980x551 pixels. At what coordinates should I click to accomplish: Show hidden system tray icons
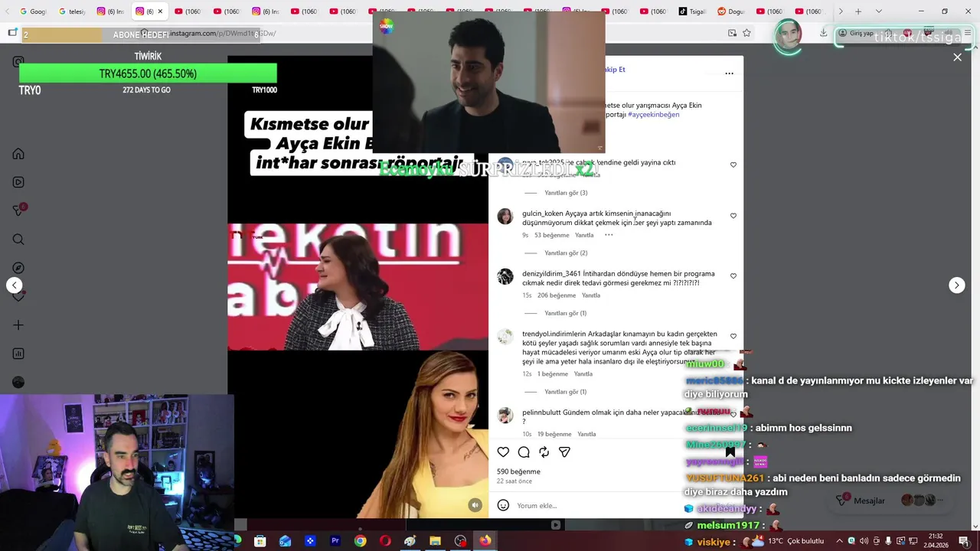coord(840,541)
